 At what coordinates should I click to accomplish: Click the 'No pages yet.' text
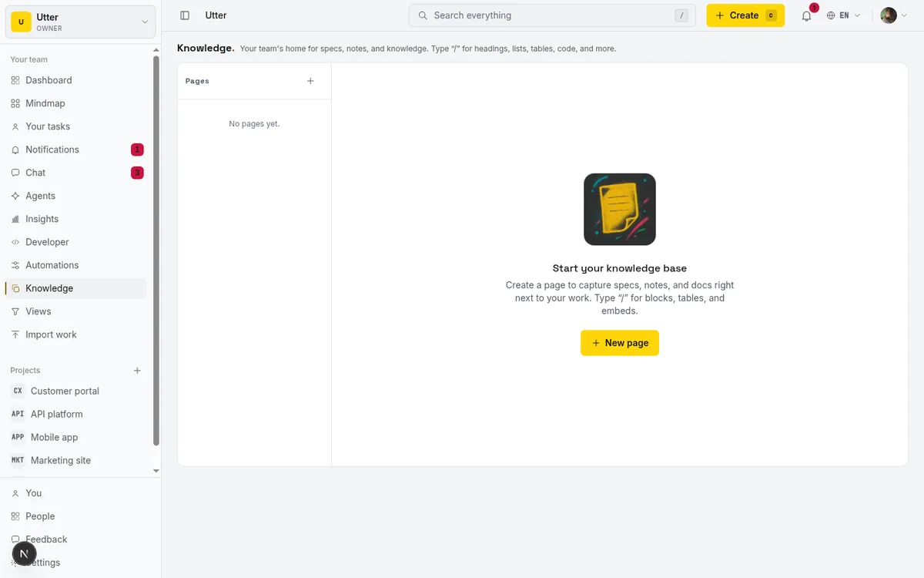[254, 124]
